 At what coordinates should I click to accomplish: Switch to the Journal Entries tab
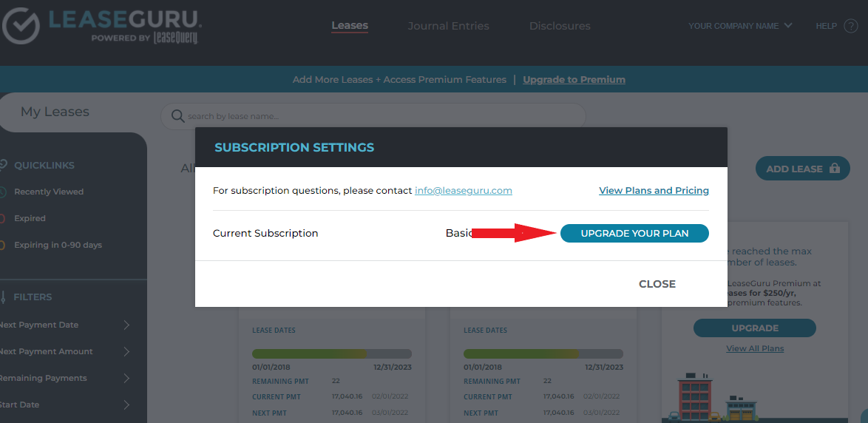point(448,26)
